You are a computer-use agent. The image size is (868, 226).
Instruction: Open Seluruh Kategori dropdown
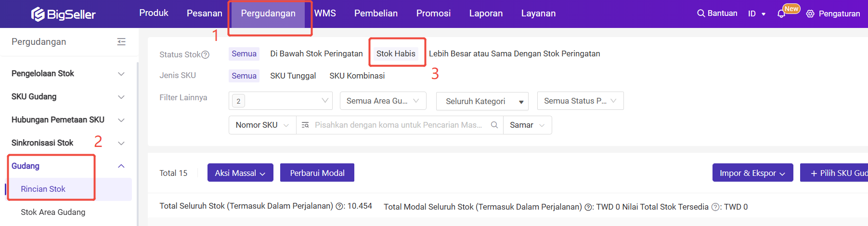coord(482,101)
